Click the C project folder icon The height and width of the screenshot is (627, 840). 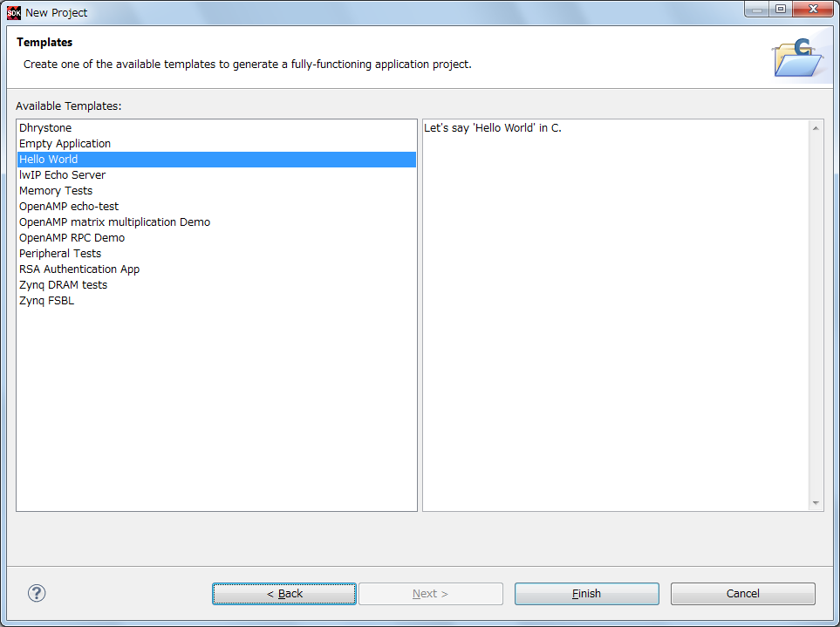click(x=796, y=58)
